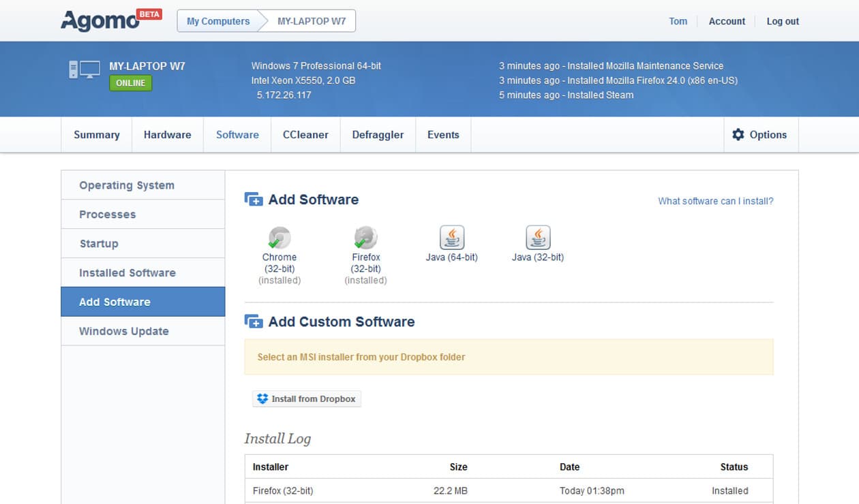Image resolution: width=859 pixels, height=504 pixels.
Task: Install Java (32-bit) via its icon
Action: [x=538, y=238]
